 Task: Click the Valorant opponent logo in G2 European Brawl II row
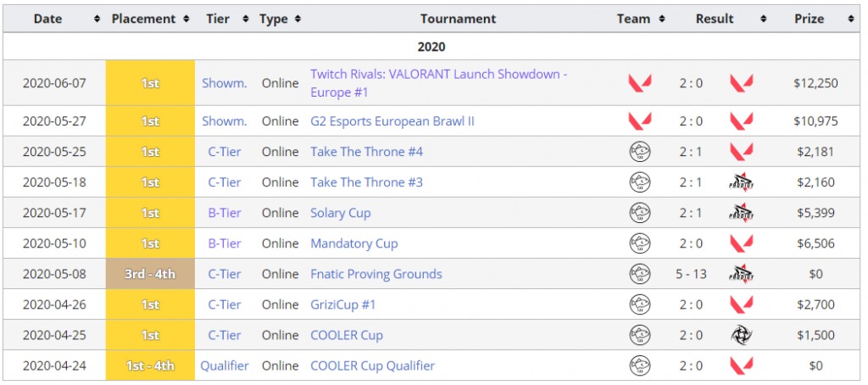[741, 121]
